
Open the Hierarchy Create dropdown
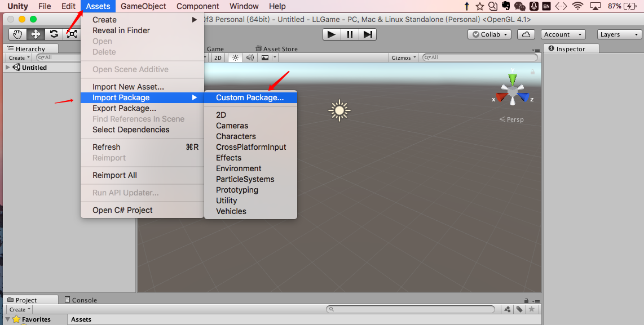tap(19, 57)
